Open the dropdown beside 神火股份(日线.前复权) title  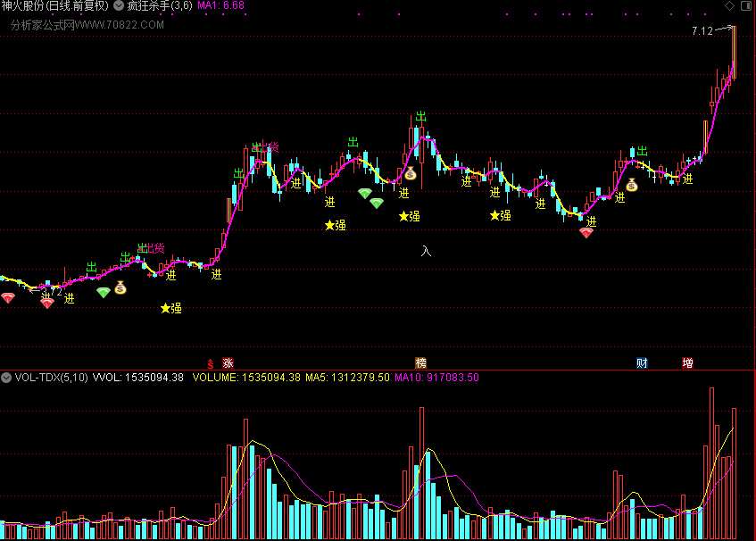[118, 5]
